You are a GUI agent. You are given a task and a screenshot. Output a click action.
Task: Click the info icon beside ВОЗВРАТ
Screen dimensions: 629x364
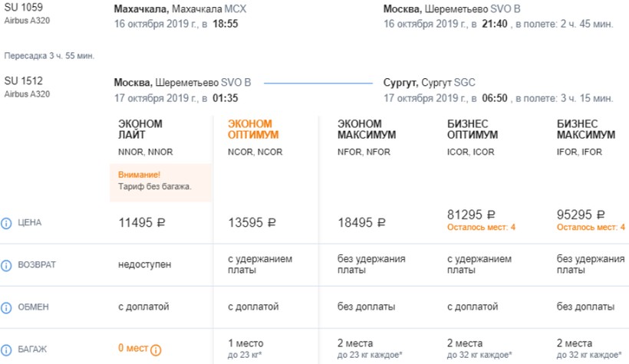(7, 265)
